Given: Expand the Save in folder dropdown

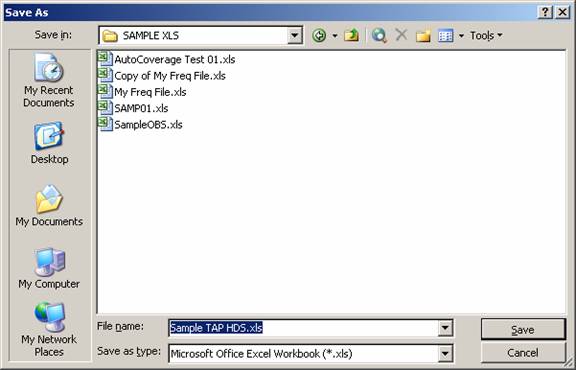Looking at the screenshot, I should pyautogui.click(x=295, y=36).
